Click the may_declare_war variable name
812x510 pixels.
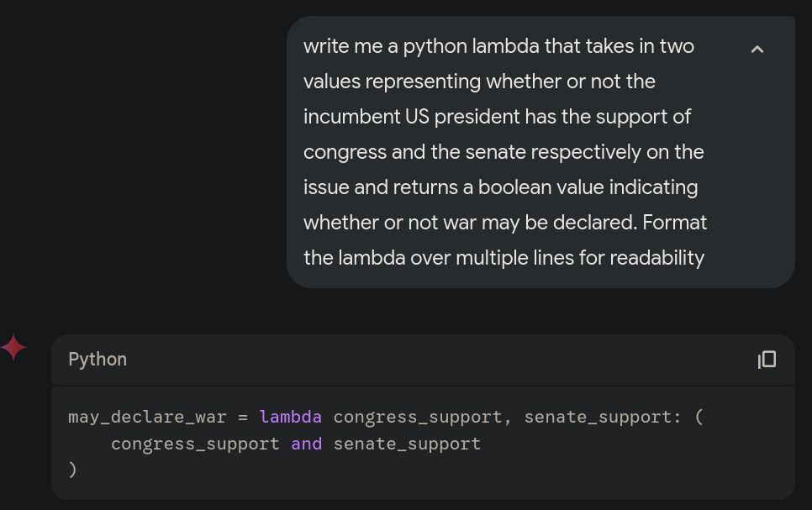click(147, 417)
